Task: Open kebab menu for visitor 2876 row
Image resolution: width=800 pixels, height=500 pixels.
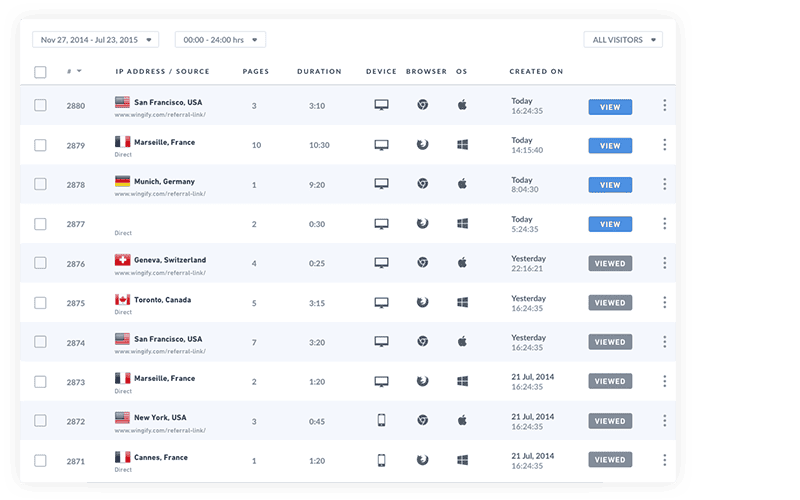Action: pos(665,263)
